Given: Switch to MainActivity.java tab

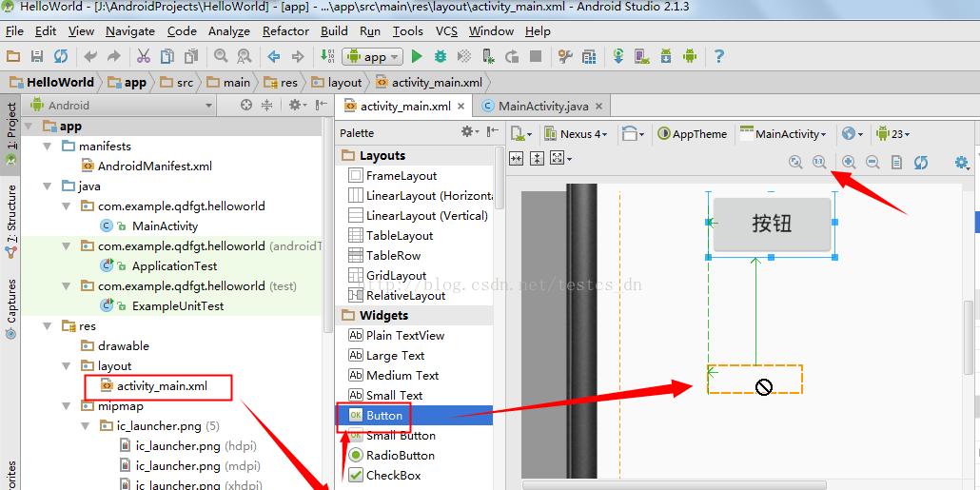Looking at the screenshot, I should 543,107.
